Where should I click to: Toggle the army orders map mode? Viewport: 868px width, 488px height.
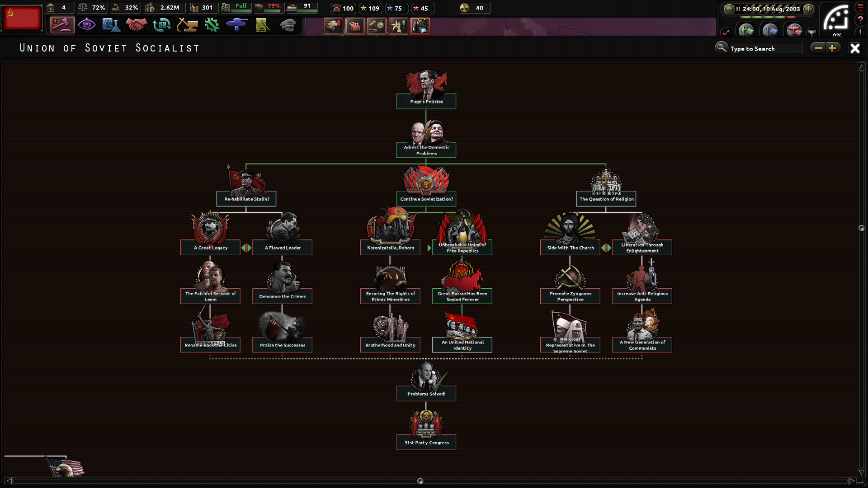coord(746,31)
